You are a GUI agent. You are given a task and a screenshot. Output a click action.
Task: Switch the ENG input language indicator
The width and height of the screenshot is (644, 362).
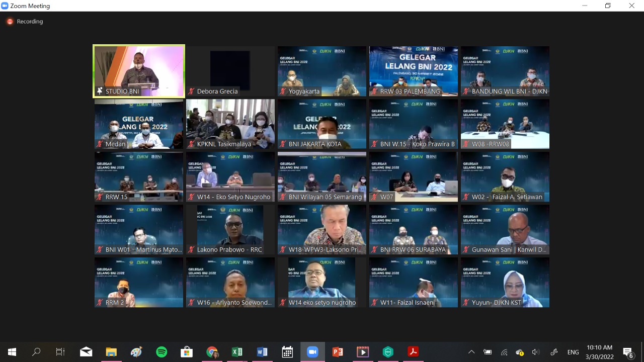coord(573,352)
